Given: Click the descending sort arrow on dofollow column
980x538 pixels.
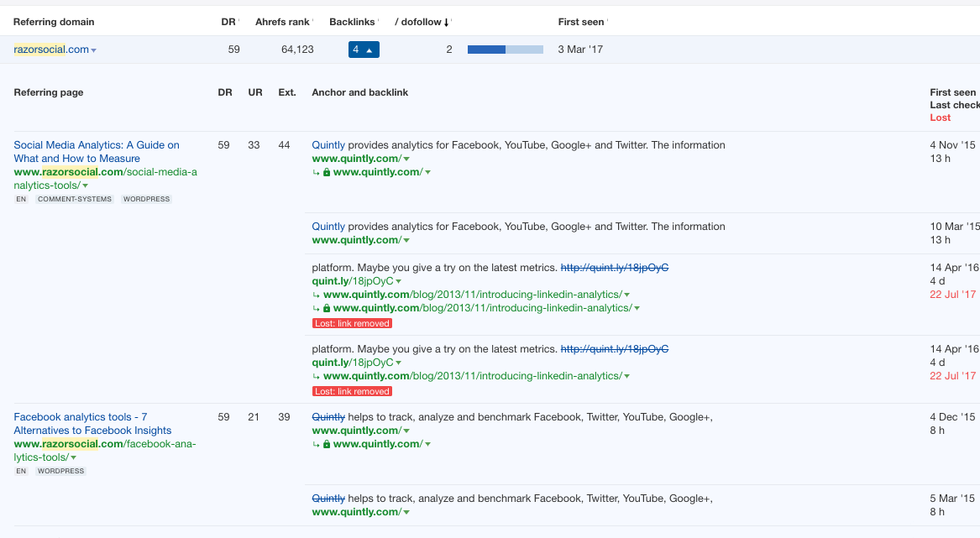Looking at the screenshot, I should tap(444, 22).
